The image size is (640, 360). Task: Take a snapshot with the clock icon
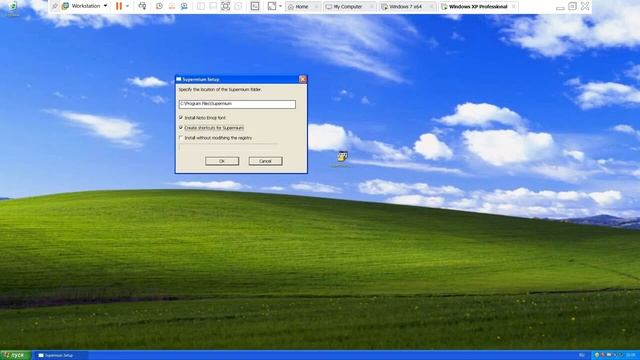[x=159, y=6]
